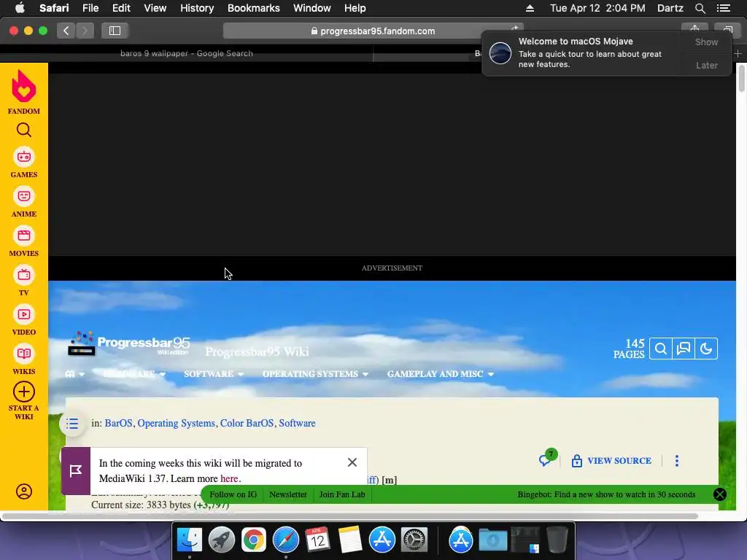The height and width of the screenshot is (560, 747).
Task: Open the Trash in Dock
Action: [x=557, y=540]
